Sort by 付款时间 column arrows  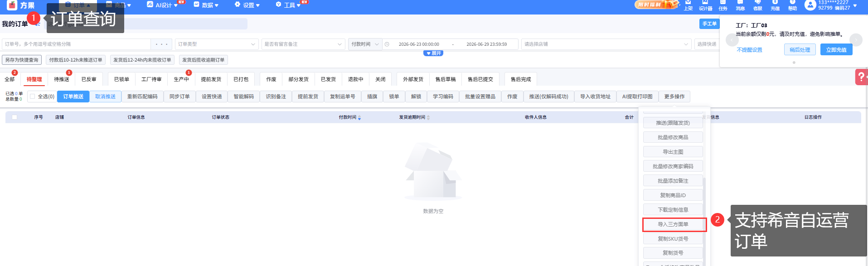click(x=359, y=117)
